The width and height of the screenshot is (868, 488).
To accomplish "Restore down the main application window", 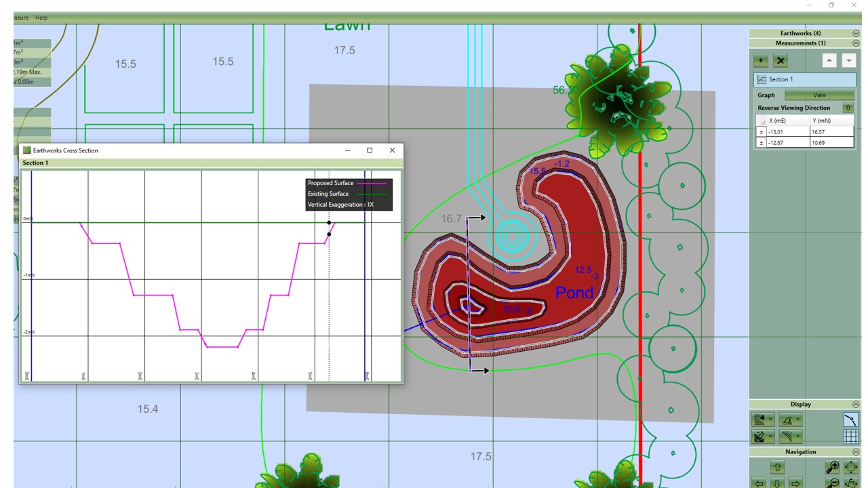I will [831, 5].
